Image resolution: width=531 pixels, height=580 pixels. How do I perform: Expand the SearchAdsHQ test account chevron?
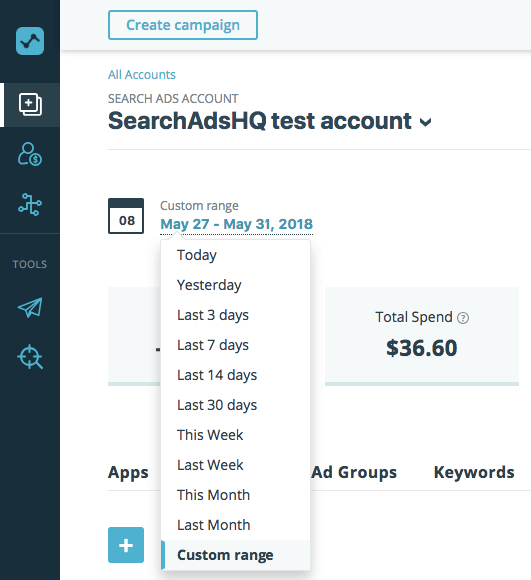[426, 122]
